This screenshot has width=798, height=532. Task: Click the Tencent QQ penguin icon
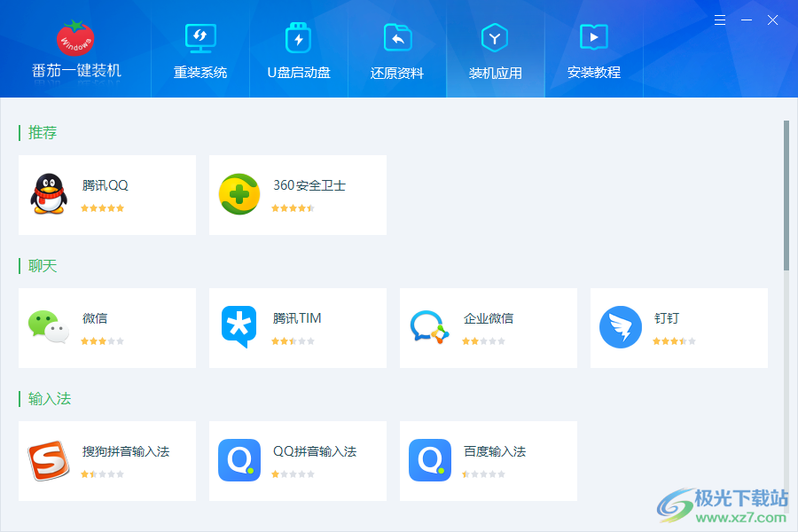pyautogui.click(x=49, y=194)
